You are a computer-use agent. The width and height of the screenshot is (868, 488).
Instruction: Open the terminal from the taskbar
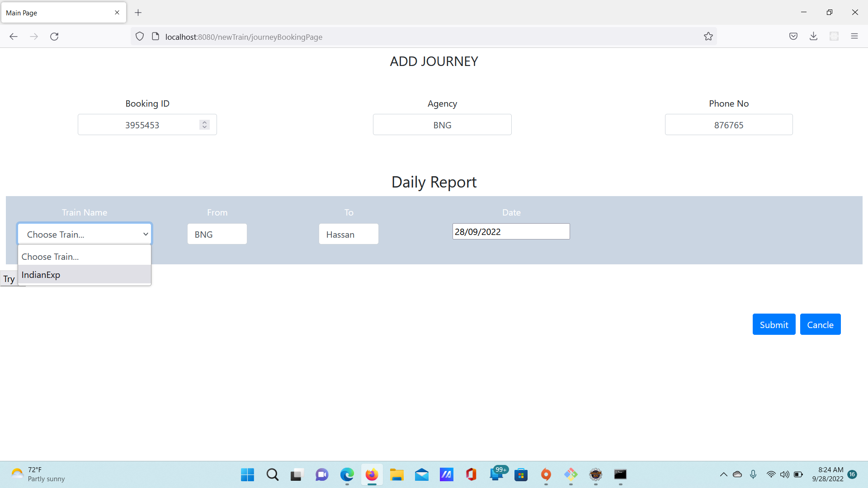[620, 475]
